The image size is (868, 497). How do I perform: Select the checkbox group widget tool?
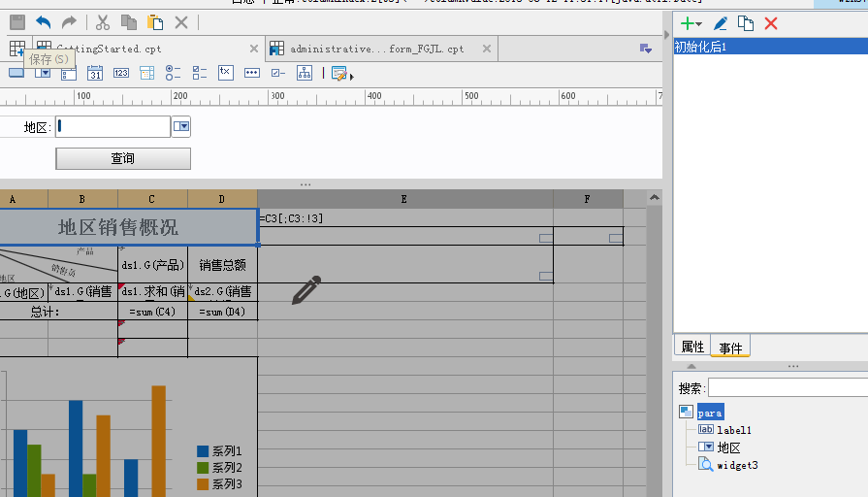(199, 73)
